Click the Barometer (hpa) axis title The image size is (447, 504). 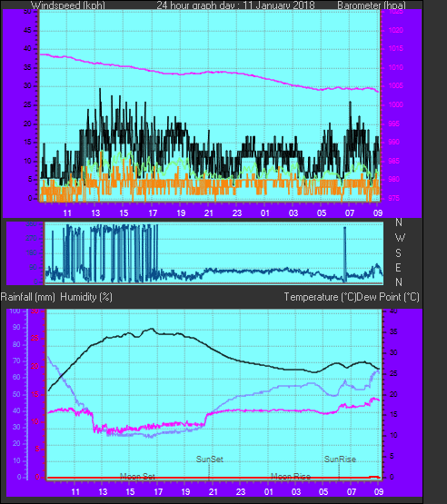(x=372, y=5)
